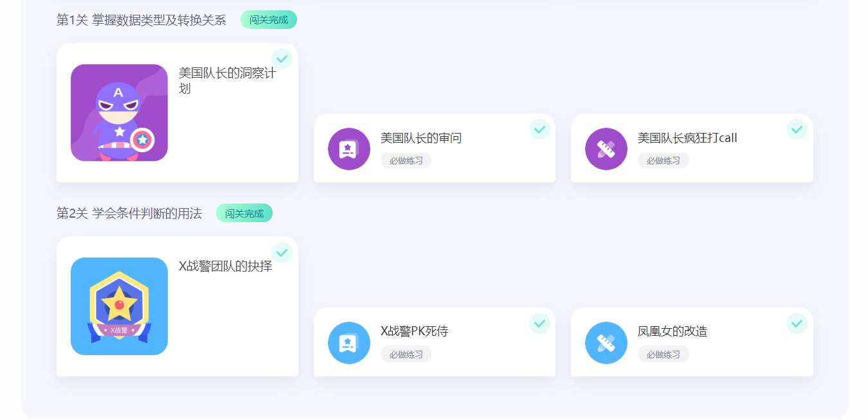Screen dimensions: 868x420
Task: Open the Captain America purple avatar thumbnail
Action: coord(119,112)
